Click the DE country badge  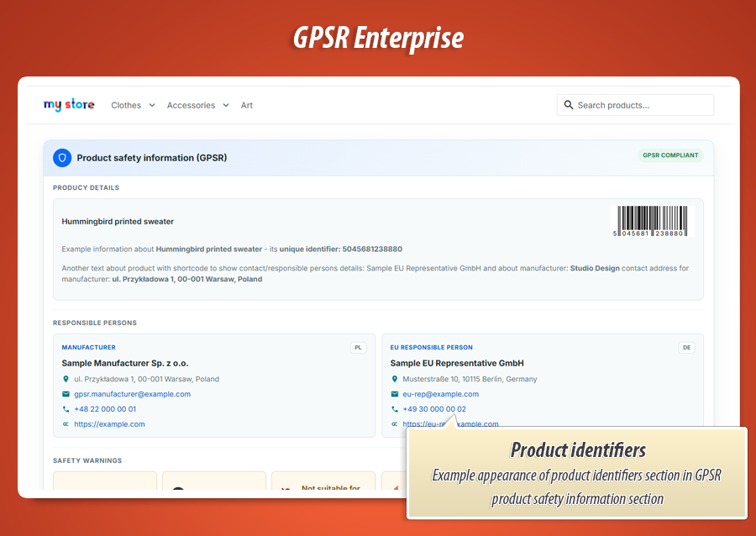[x=686, y=348]
